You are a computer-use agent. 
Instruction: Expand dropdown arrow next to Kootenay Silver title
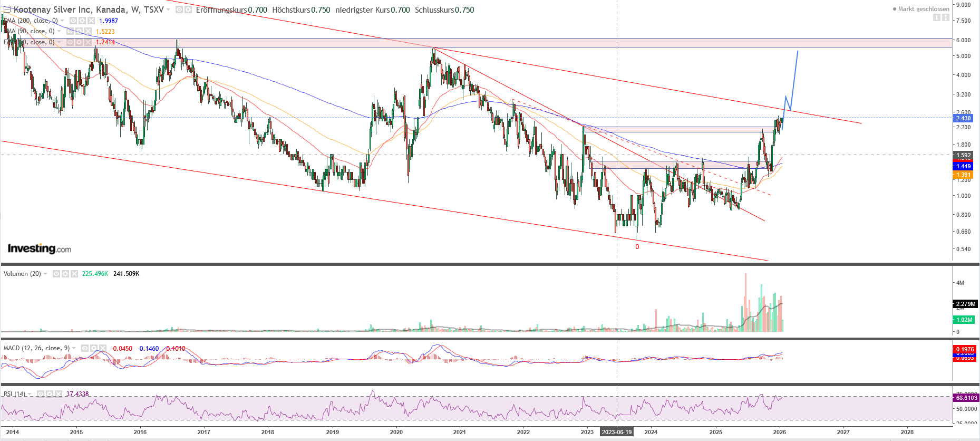point(168,10)
